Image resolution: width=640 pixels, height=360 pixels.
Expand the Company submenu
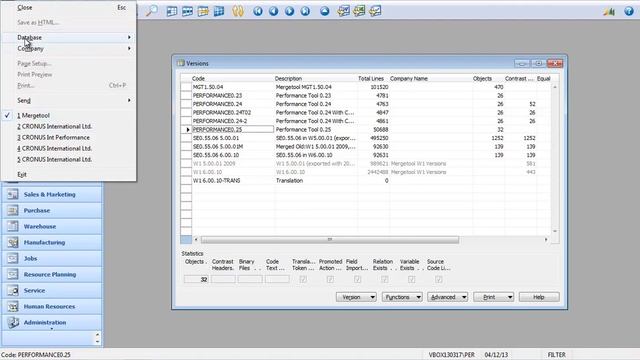click(x=69, y=48)
